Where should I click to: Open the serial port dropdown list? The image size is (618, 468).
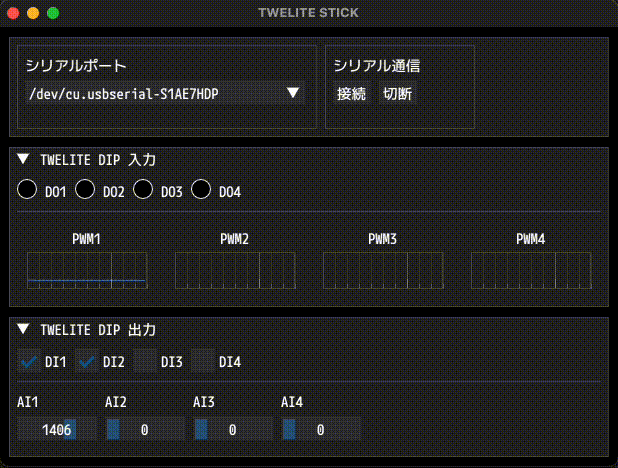(x=165, y=93)
